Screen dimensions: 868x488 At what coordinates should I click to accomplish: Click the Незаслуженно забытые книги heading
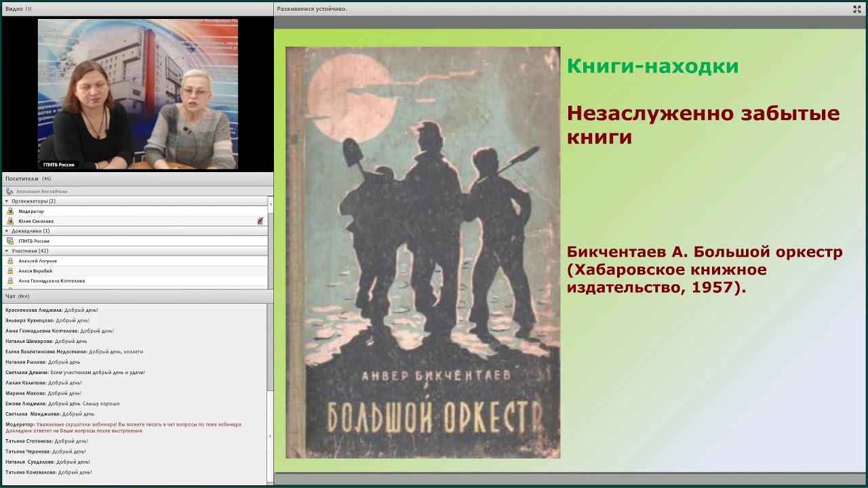(703, 125)
